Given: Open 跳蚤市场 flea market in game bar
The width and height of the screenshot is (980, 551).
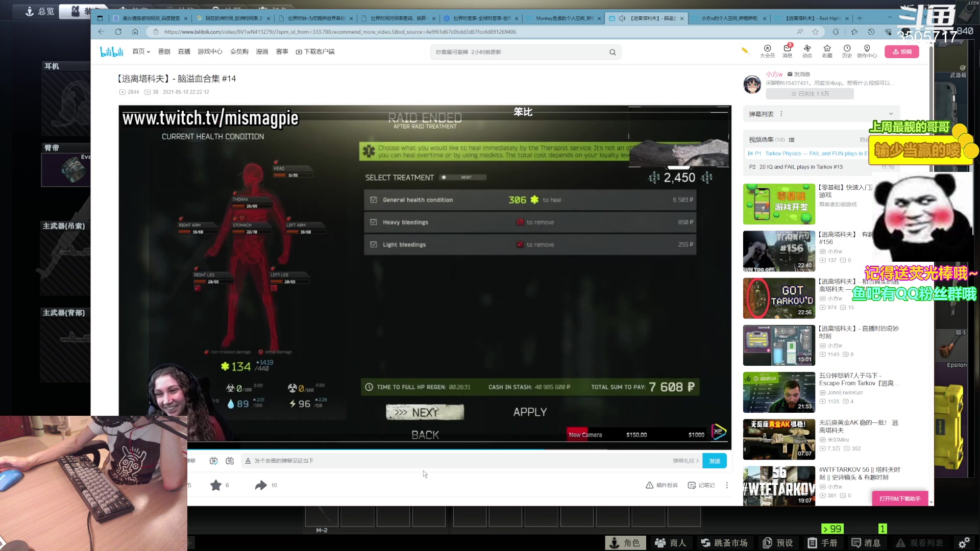Looking at the screenshot, I should (x=724, y=543).
